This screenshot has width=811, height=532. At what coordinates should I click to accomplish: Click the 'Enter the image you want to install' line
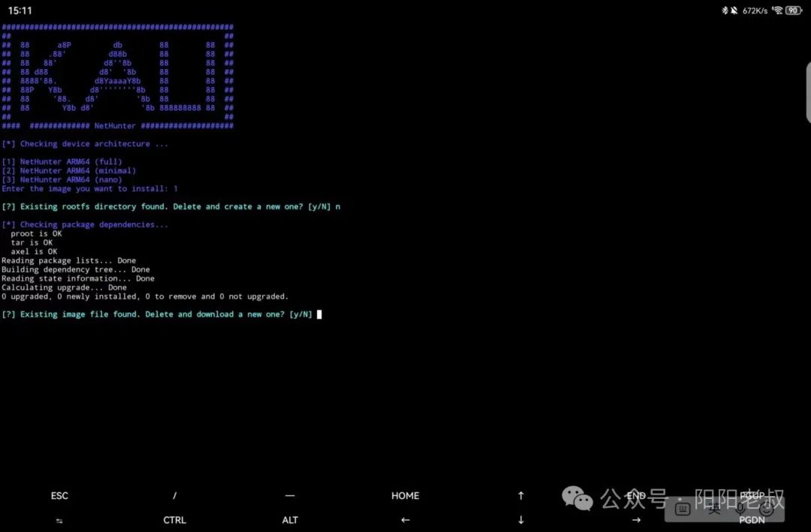click(89, 188)
